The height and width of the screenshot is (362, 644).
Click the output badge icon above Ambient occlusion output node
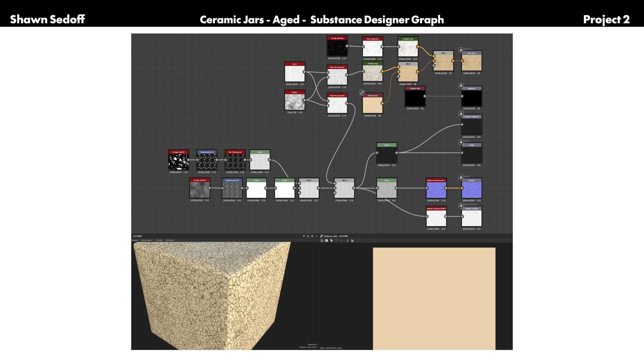coord(461,206)
